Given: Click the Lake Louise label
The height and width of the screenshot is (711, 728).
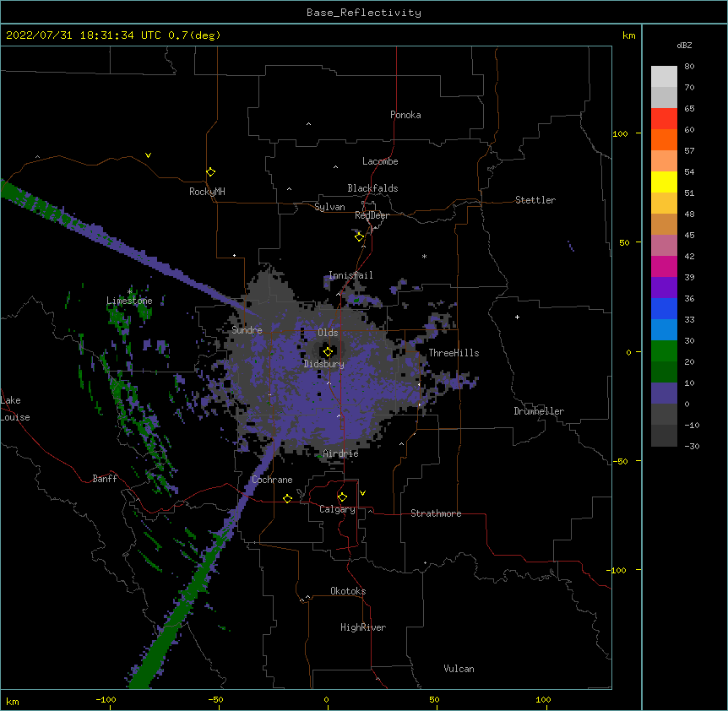Looking at the screenshot, I should pos(14,409).
